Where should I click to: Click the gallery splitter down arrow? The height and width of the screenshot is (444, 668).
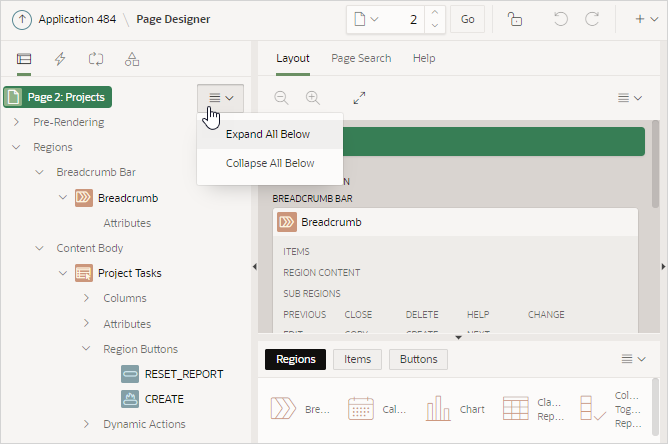(x=458, y=337)
